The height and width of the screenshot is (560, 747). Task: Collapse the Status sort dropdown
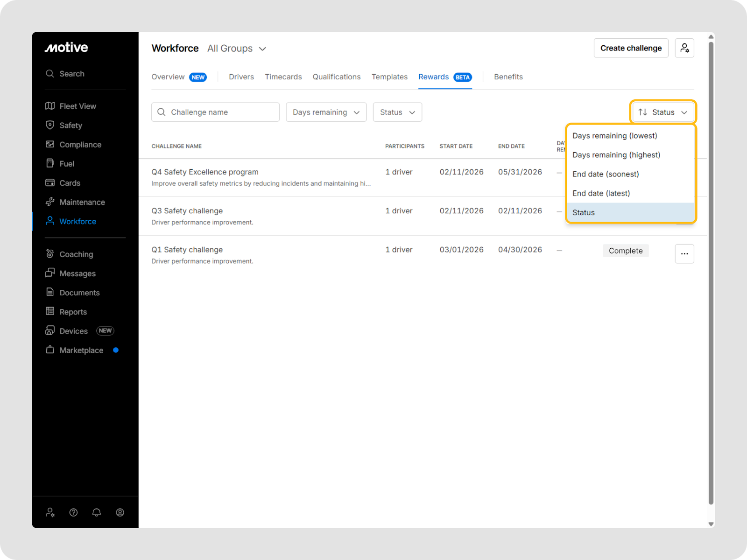[x=662, y=112]
